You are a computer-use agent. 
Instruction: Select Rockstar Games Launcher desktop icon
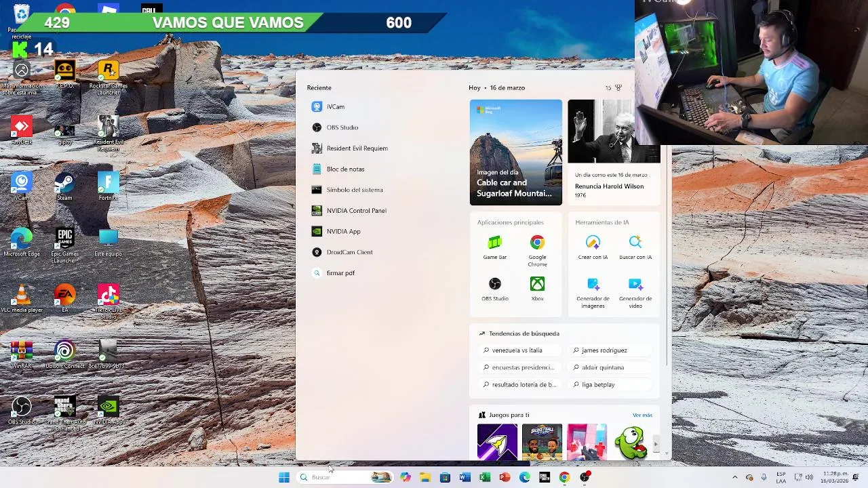(x=108, y=77)
